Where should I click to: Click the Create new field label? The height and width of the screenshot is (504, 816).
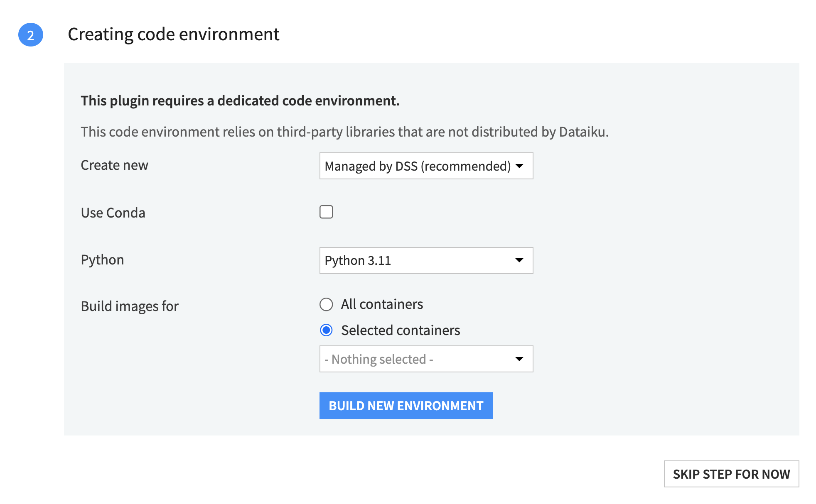[114, 165]
